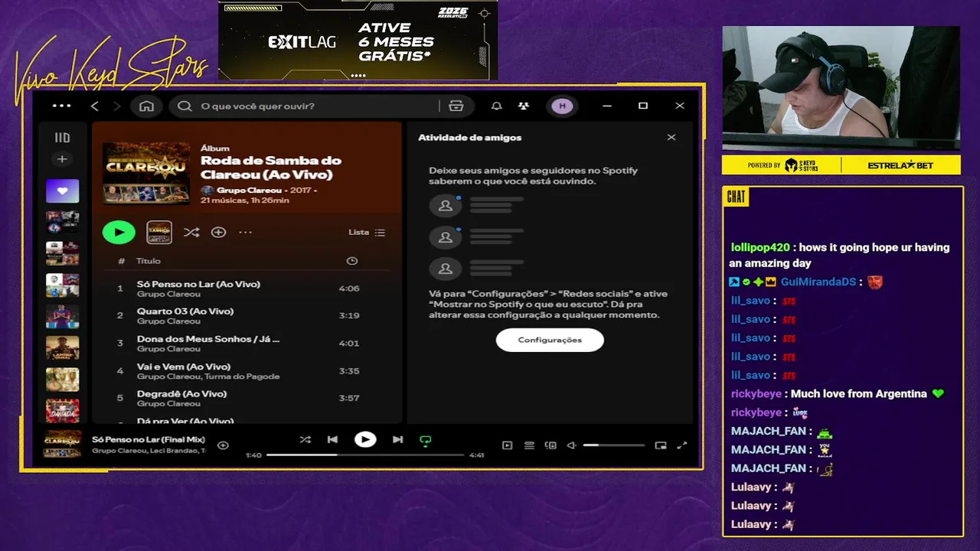Go back with the left arrow
Viewport: 980px width, 551px height.
pos(95,106)
